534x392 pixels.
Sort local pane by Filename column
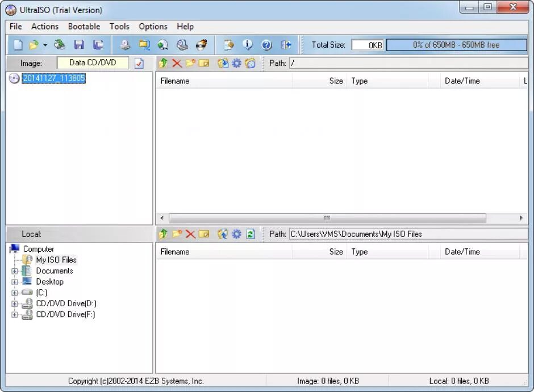[x=224, y=252]
